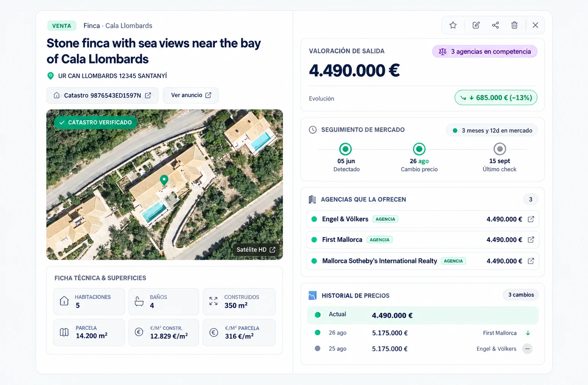588x385 pixels.
Task: Click the VENTA tag
Action: (x=61, y=26)
